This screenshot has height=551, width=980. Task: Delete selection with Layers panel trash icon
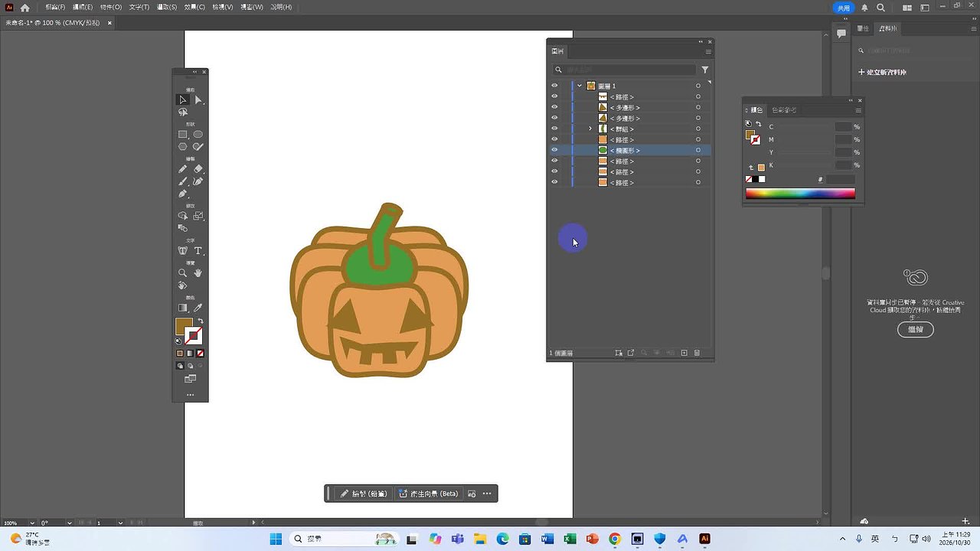click(697, 353)
